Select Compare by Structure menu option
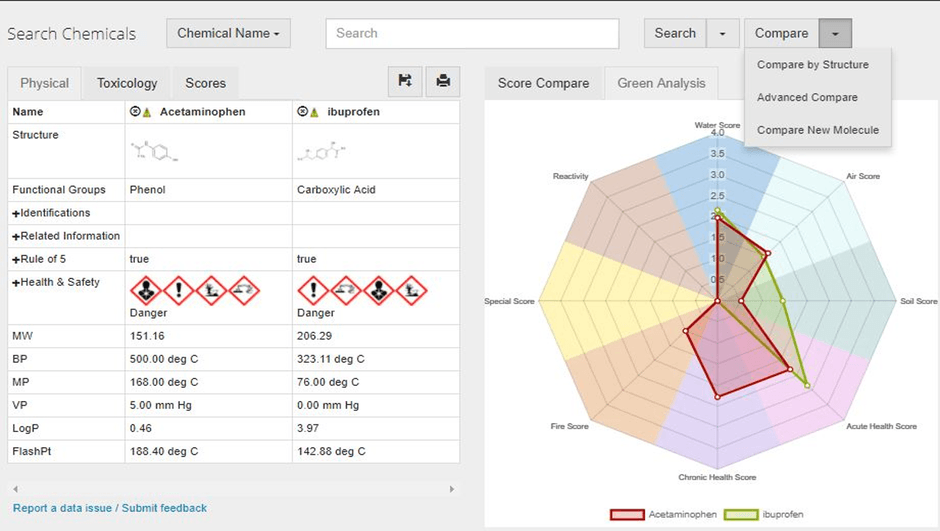 point(812,65)
